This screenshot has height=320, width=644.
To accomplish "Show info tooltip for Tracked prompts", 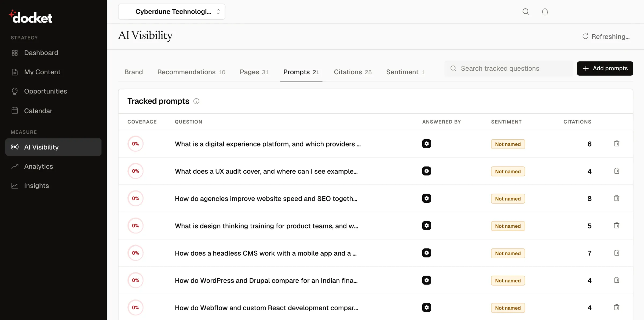I will [x=196, y=101].
